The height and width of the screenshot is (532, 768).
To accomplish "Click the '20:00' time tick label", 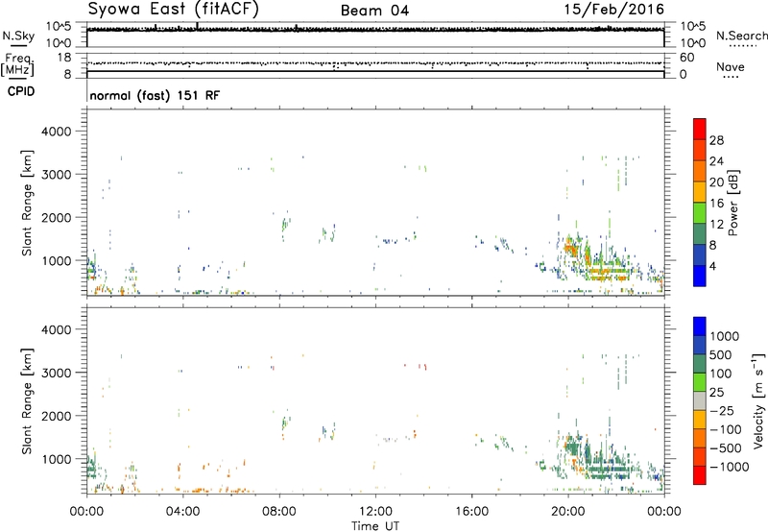I will (x=568, y=512).
